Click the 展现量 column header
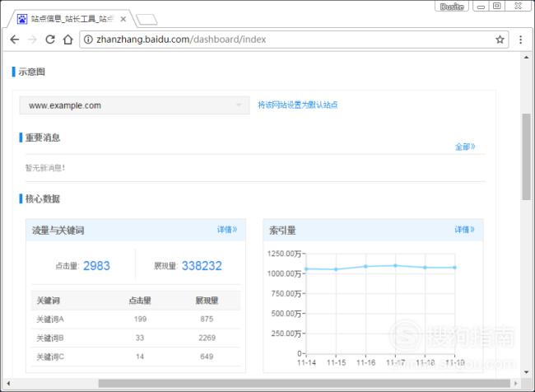 tap(207, 301)
